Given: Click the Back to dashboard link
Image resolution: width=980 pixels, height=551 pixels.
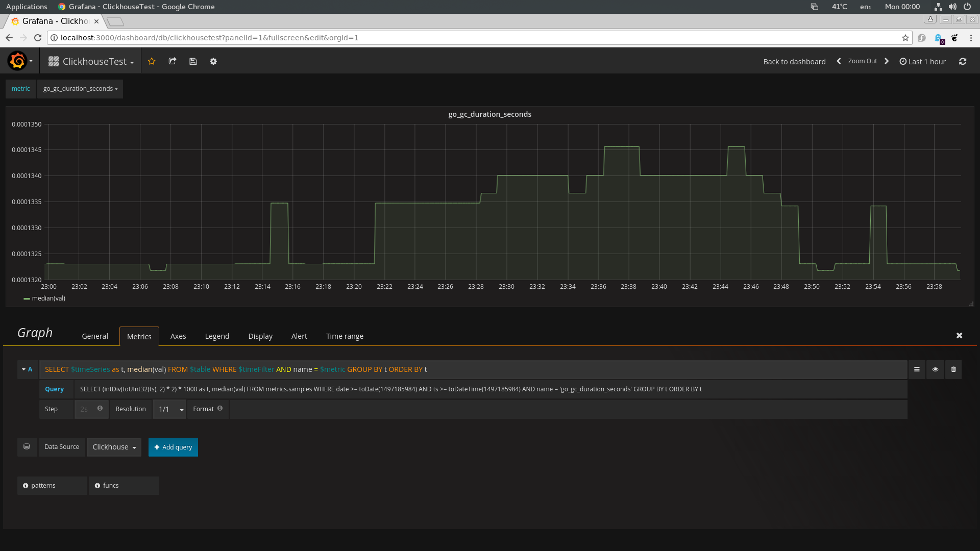Looking at the screenshot, I should [794, 62].
